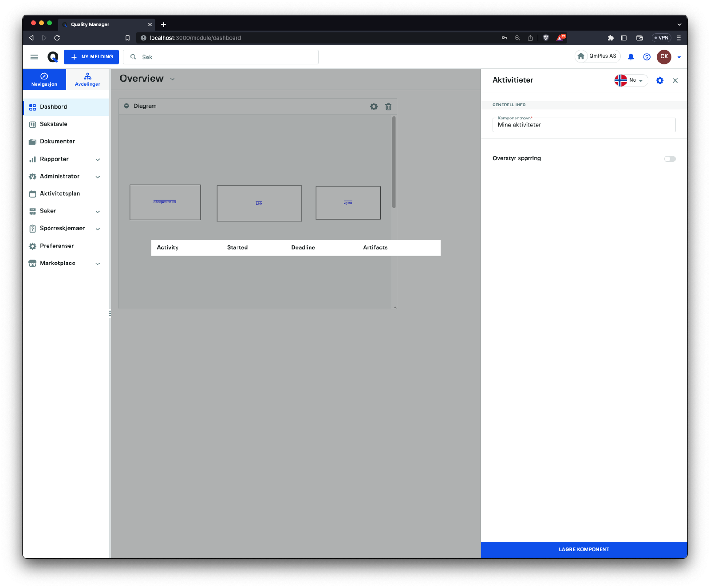Expand the Saker sidebar section
The height and width of the screenshot is (588, 710).
(x=98, y=211)
